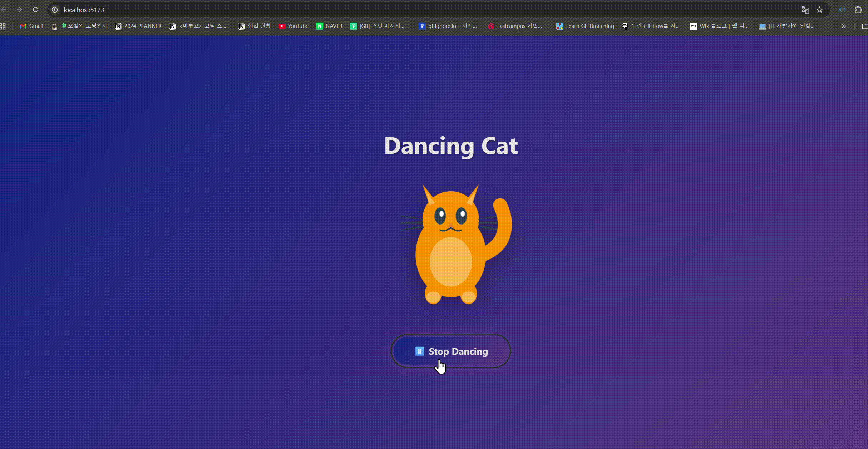The height and width of the screenshot is (449, 868).
Task: Open the Apps grid icon
Action: 3,26
